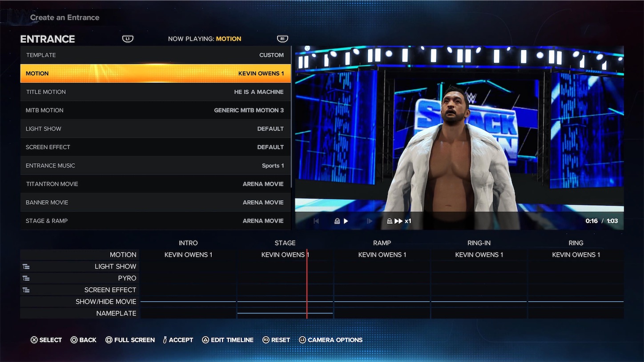The height and width of the screenshot is (362, 644).
Task: Click the Show/Hide Movie bar under Intro
Action: pos(188,302)
